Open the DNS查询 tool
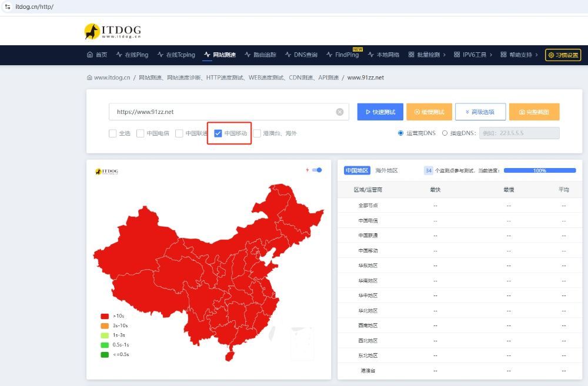This screenshot has height=386, width=588. (x=301, y=55)
